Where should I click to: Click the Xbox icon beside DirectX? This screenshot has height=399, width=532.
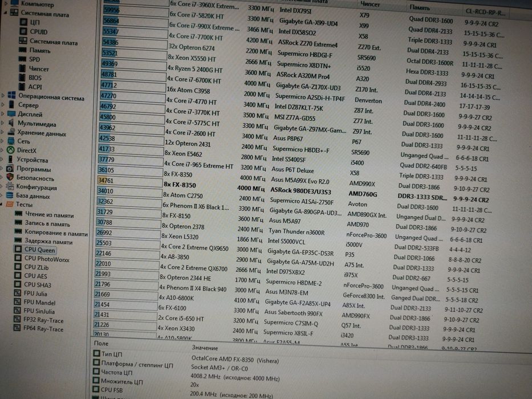[x=11, y=149]
